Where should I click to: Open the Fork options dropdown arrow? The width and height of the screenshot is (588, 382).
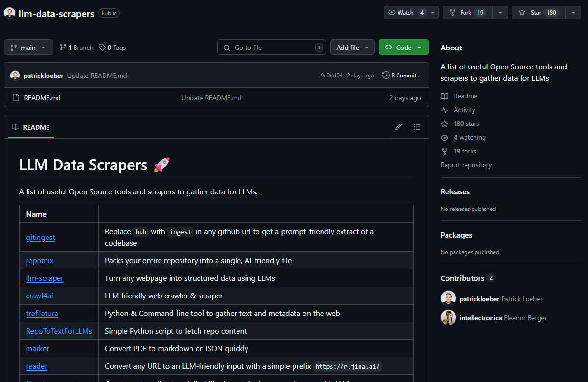point(500,13)
